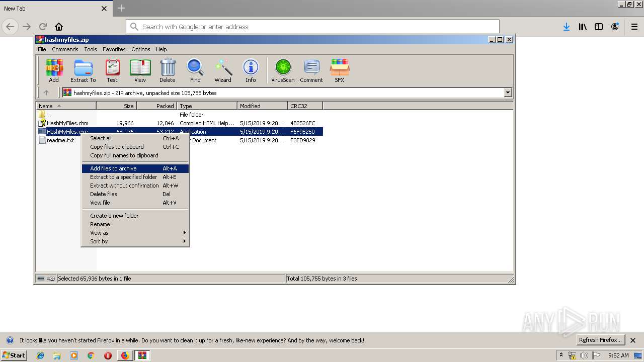This screenshot has width=644, height=362.
Task: Show archive Info icon
Action: click(x=251, y=70)
